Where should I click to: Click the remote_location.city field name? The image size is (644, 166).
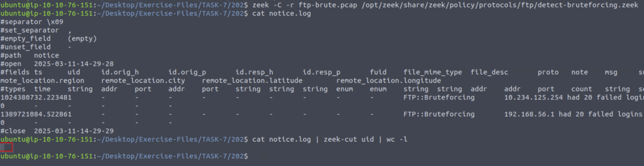tap(143, 80)
